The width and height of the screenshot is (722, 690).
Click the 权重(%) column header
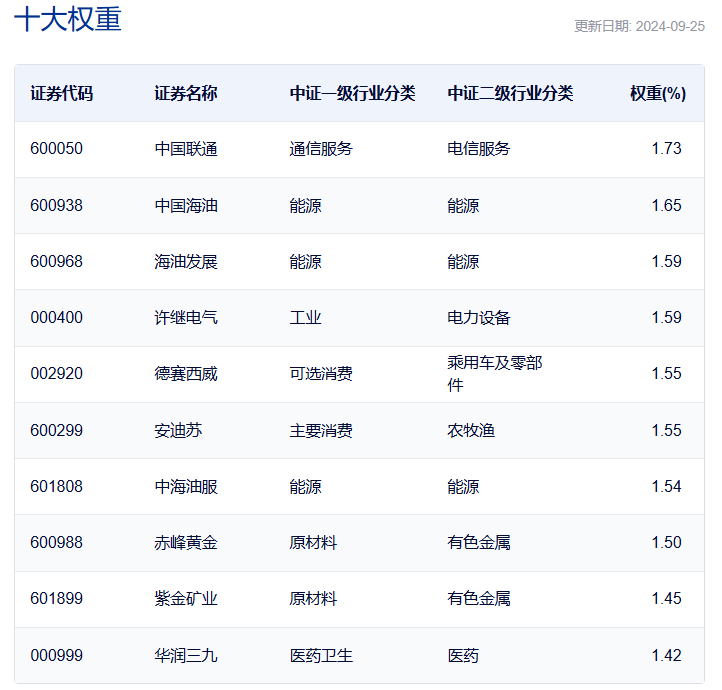[657, 93]
